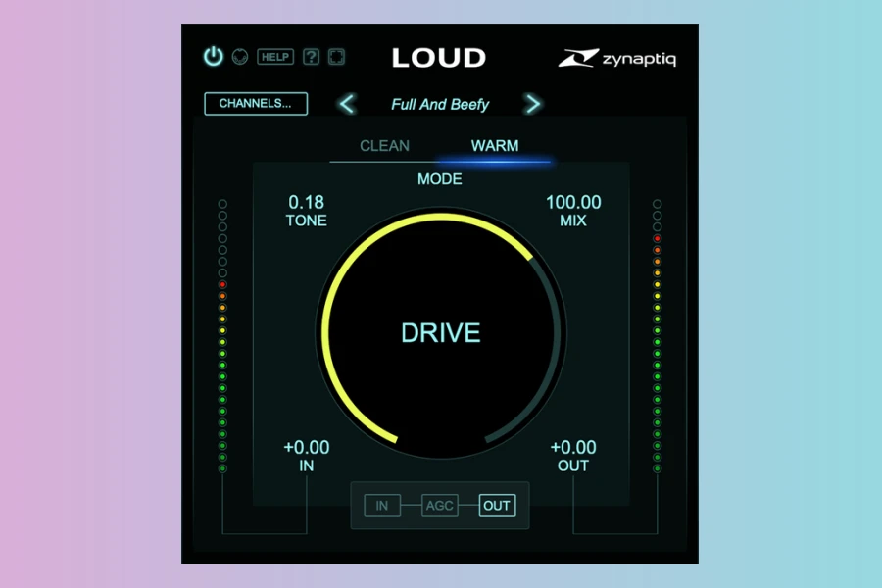
Task: Click the Zynaptiq logo
Action: point(617,58)
